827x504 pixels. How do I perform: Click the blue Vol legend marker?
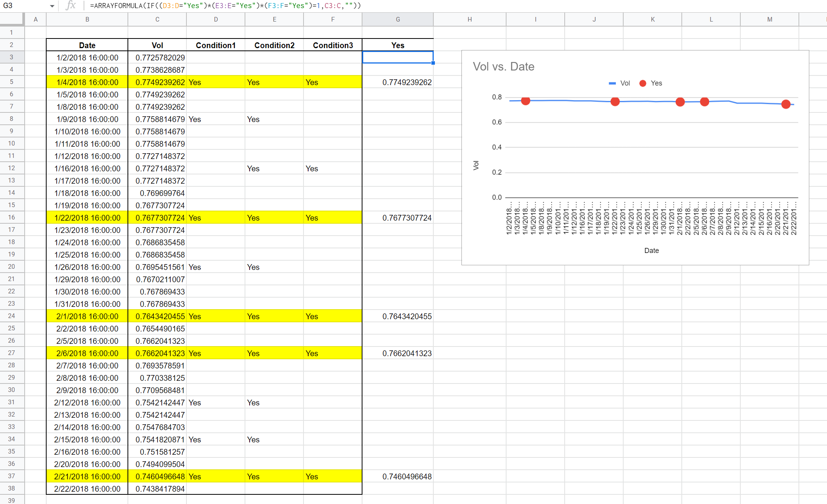click(x=612, y=83)
